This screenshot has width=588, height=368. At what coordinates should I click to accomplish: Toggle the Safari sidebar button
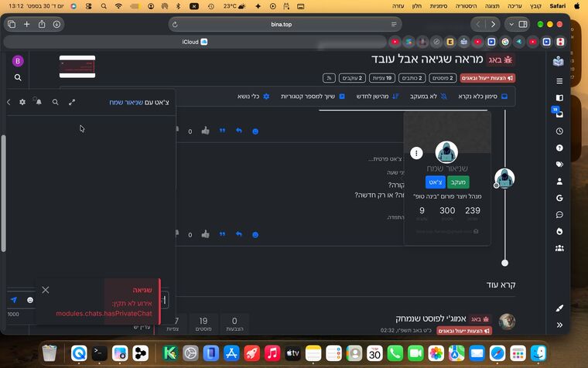pos(523,25)
